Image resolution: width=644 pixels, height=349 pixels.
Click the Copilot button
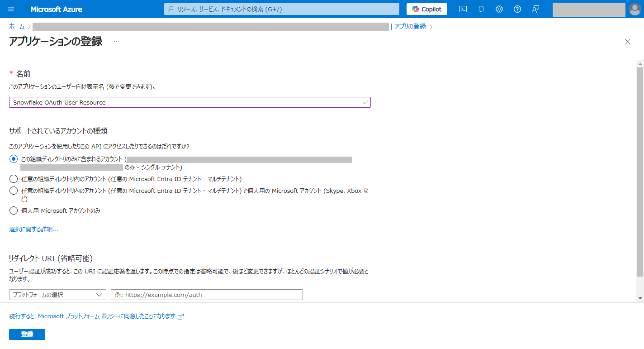(426, 9)
